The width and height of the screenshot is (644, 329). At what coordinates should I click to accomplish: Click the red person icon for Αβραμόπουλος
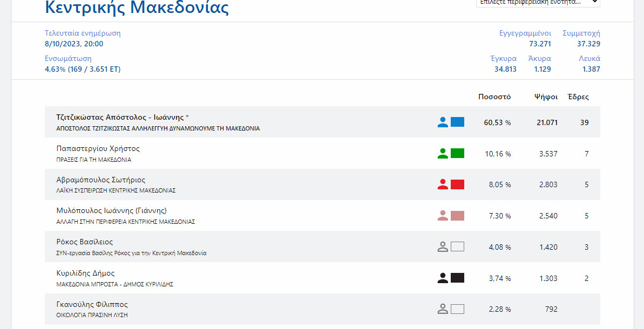pyautogui.click(x=443, y=184)
